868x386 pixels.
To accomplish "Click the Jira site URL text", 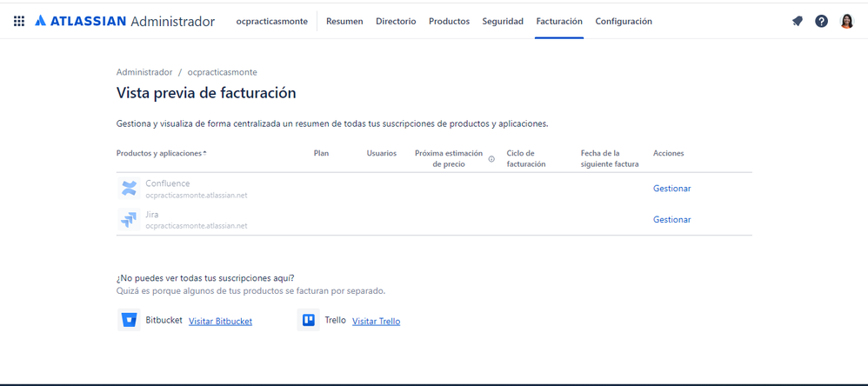I will click(x=197, y=226).
